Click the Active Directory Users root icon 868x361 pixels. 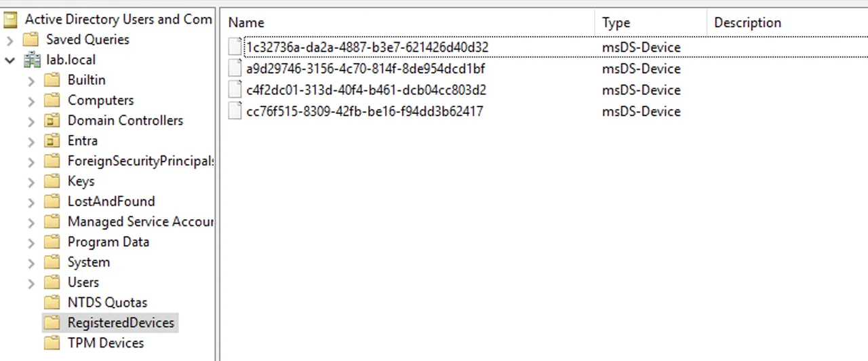(x=11, y=19)
